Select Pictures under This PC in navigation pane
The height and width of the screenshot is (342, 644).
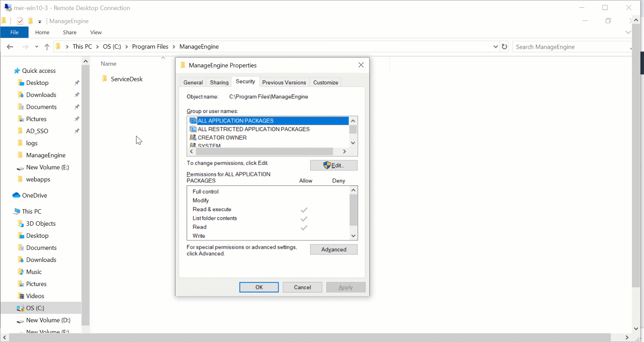pyautogui.click(x=36, y=284)
